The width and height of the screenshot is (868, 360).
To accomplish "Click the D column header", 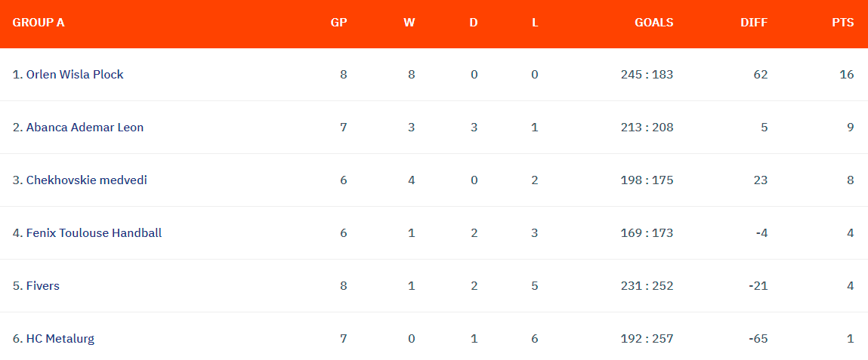I will (x=474, y=23).
